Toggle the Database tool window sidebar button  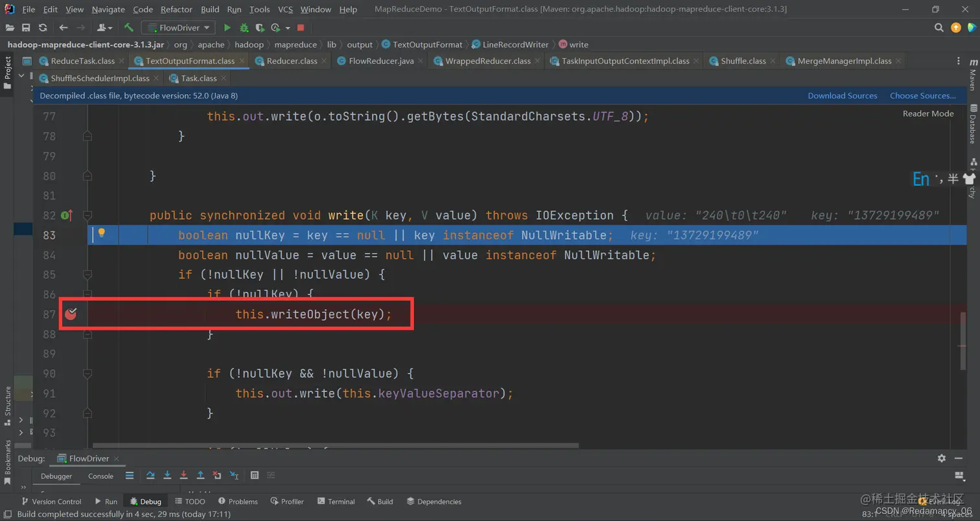(973, 123)
